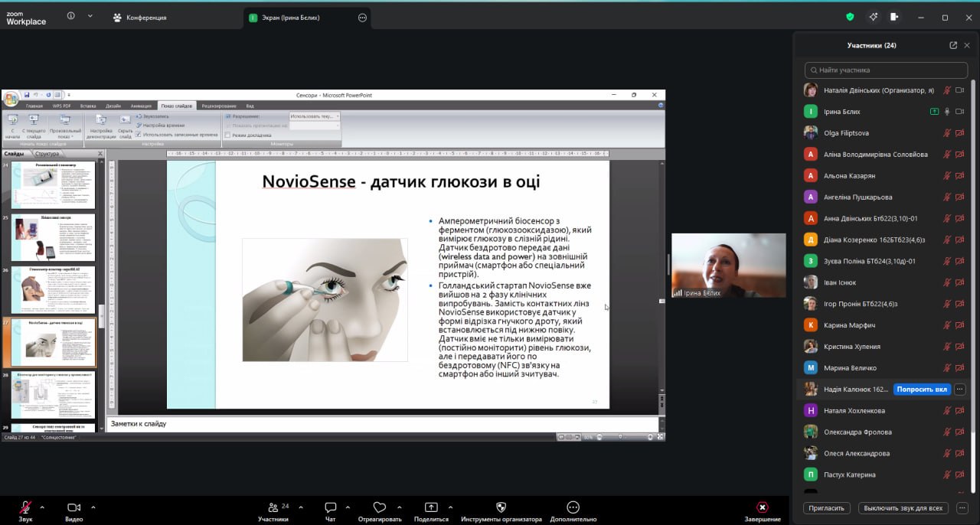Viewport: 980px width, 525px height.
Task: Toggle Использовать записанные времена checkbox
Action: (139, 135)
